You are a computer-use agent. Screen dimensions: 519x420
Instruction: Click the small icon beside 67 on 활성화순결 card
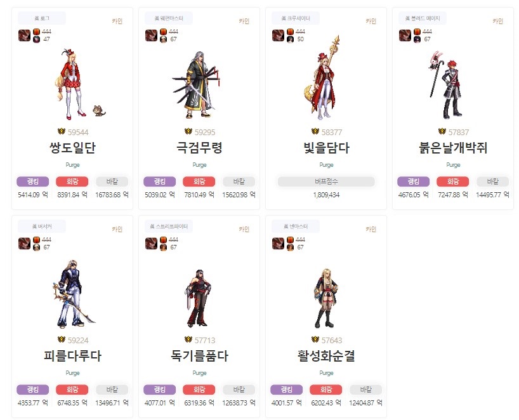click(291, 247)
